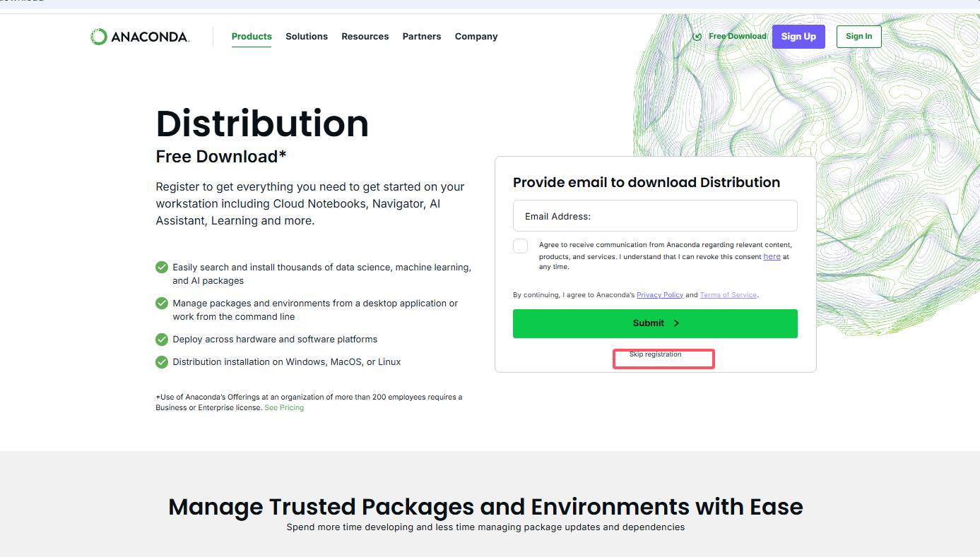The image size is (980, 557).
Task: Click the checkmark icon beside 'Distribution installation on Windows'
Action: point(162,361)
